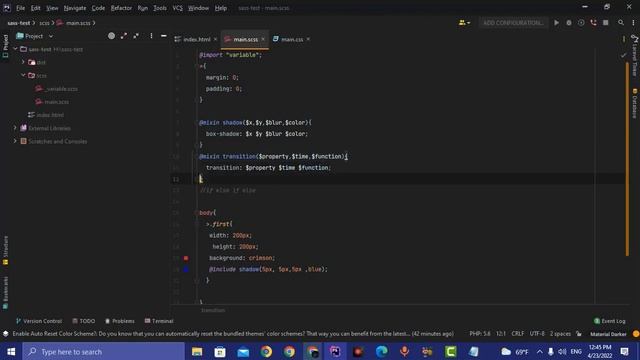The width and height of the screenshot is (640, 360).
Task: Open the Problems tool window
Action: [120, 321]
